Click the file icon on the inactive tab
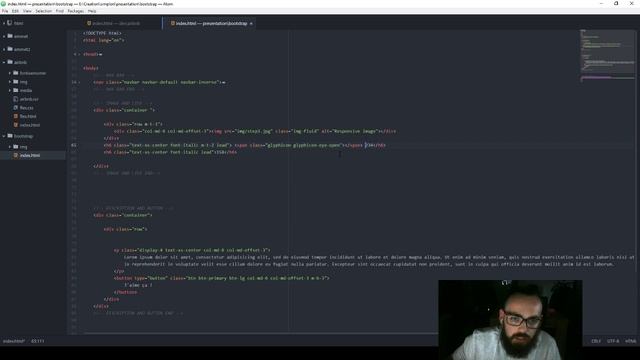640x360 pixels. click(x=89, y=23)
